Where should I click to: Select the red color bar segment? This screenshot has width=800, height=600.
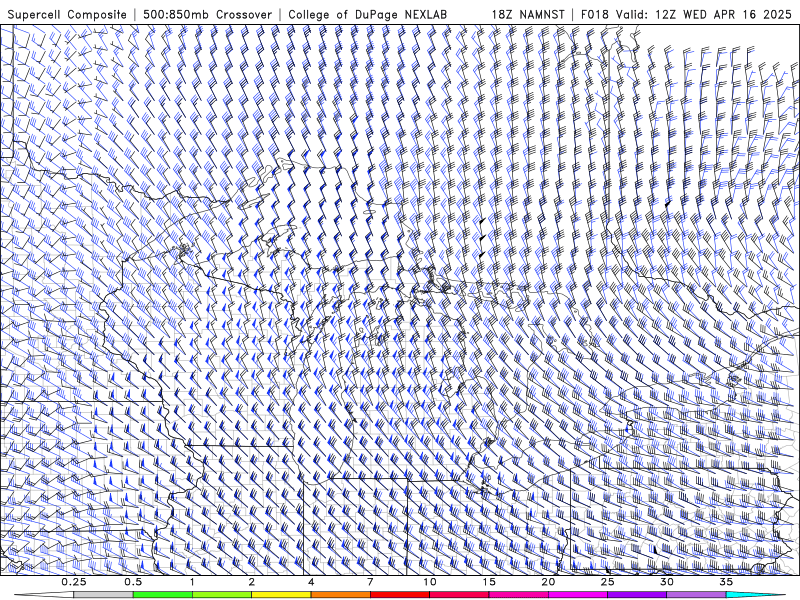[x=399, y=595]
